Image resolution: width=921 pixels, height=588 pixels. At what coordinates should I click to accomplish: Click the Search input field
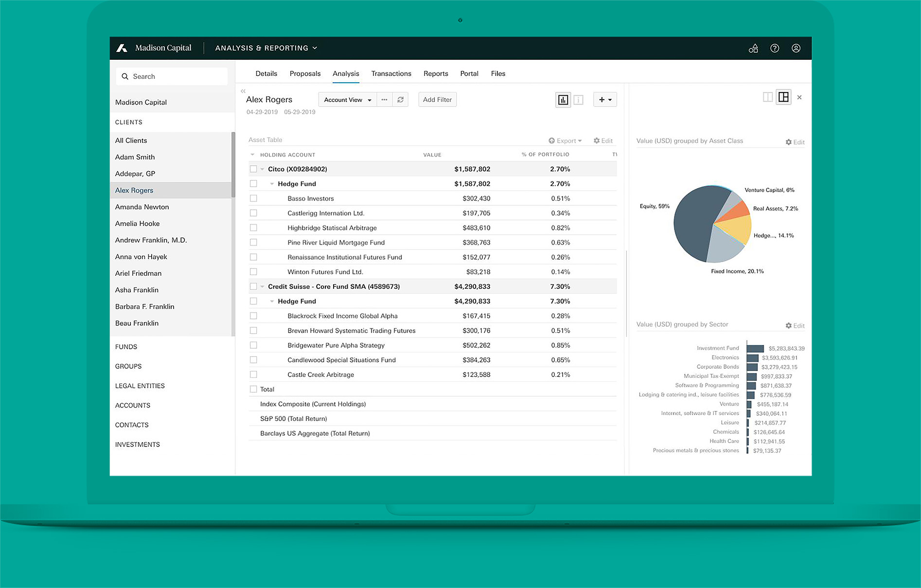click(x=172, y=76)
